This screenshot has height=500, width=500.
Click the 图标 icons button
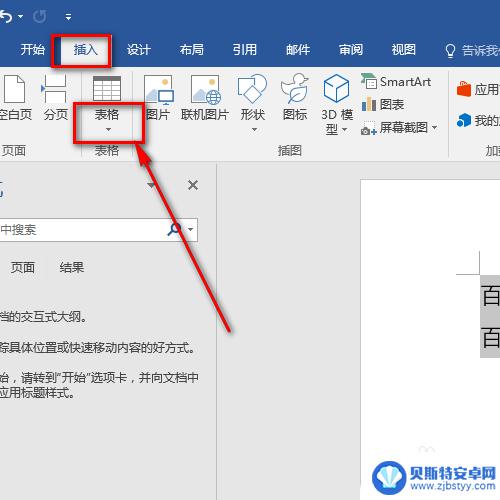tap(295, 88)
